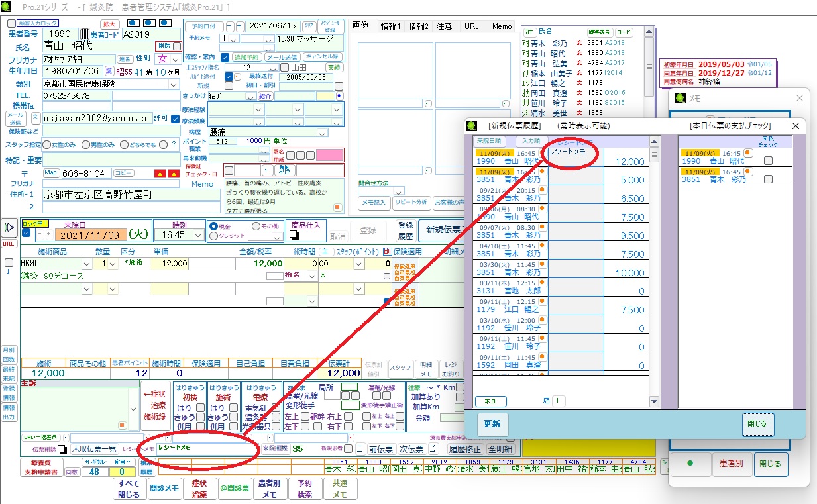The height and width of the screenshot is (504, 817).
Task: Click the question mark next to スタッフ指定
Action: coord(174,144)
